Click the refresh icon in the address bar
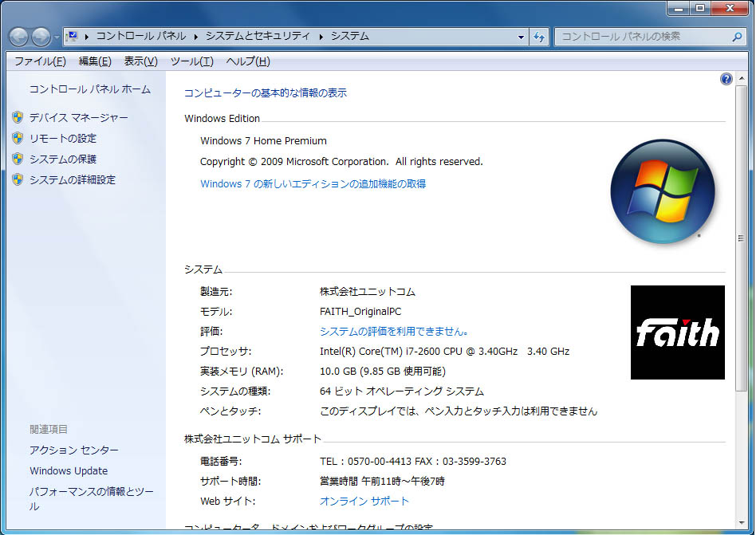 (x=539, y=36)
